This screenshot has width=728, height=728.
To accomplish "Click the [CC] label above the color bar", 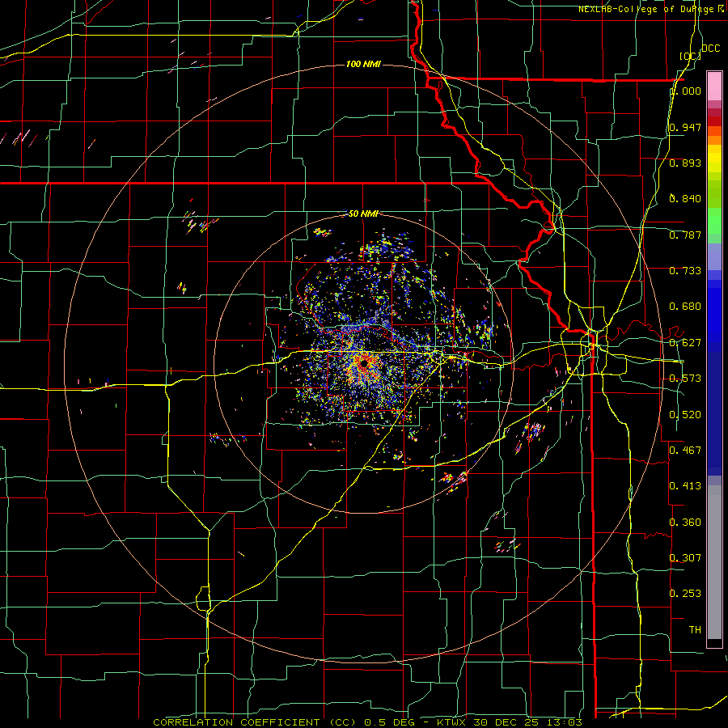I will coord(690,56).
